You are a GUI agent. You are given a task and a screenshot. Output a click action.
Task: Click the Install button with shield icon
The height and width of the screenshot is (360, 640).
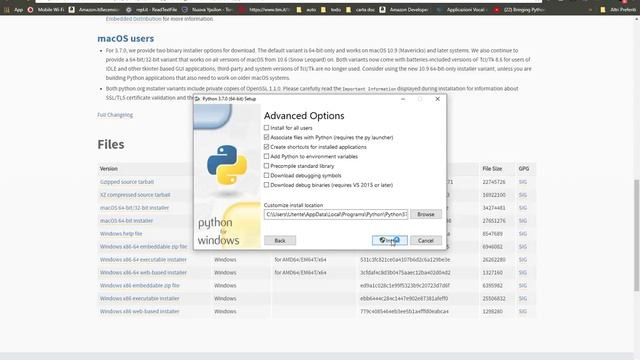click(390, 240)
